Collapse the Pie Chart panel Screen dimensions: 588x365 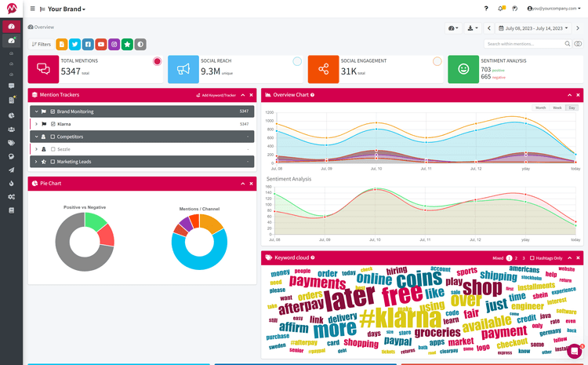click(243, 184)
